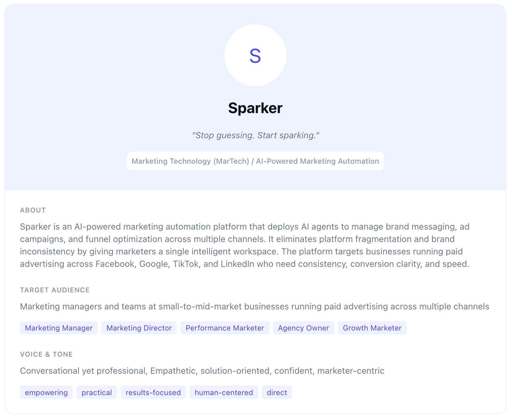
Task: Choose the Performance Marketer tag
Action: click(x=225, y=328)
